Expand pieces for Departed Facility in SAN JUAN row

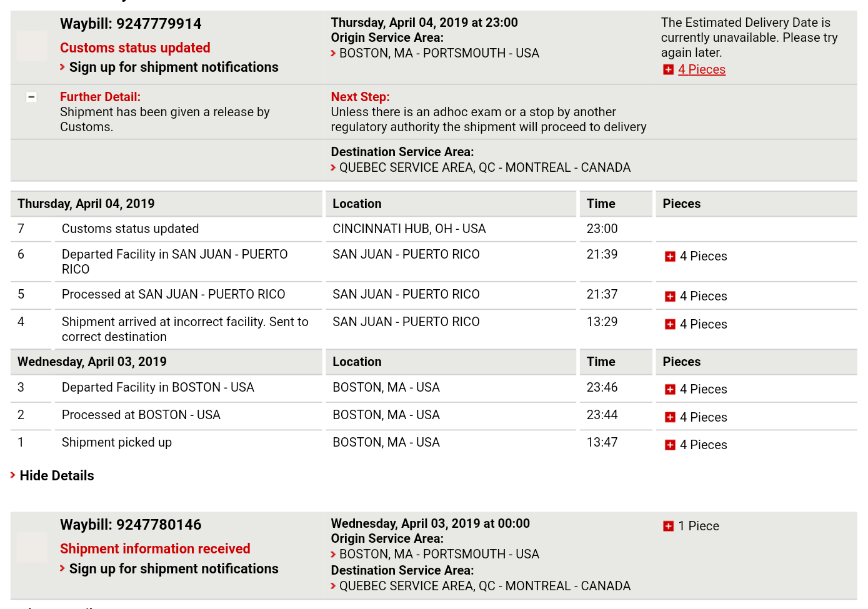(x=670, y=257)
